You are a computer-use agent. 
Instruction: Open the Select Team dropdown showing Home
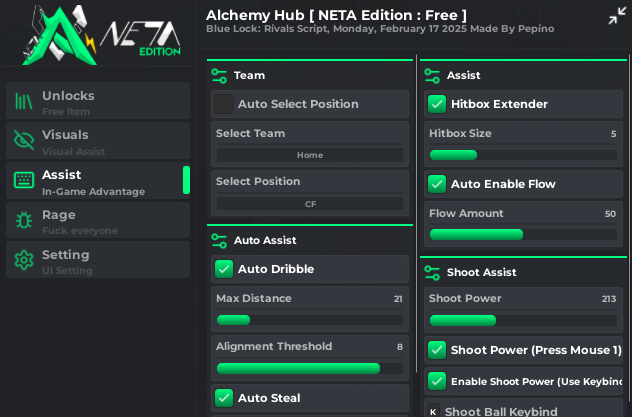pyautogui.click(x=310, y=155)
